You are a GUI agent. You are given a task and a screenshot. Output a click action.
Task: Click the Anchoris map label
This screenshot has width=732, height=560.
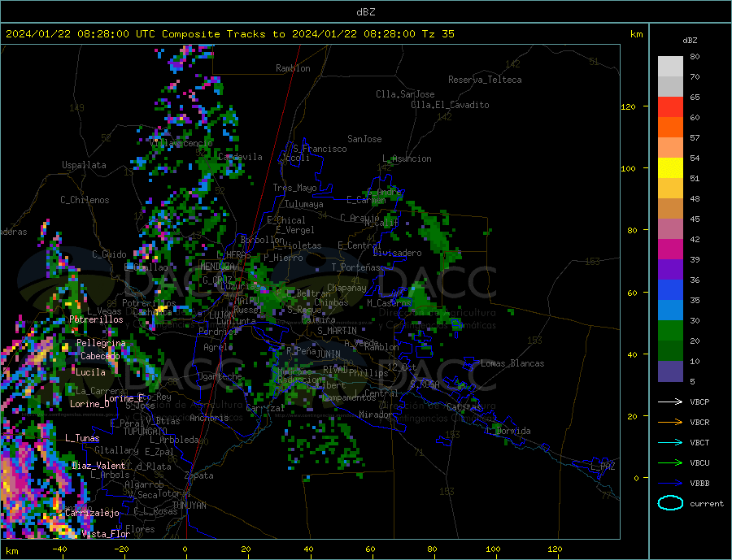[209, 418]
